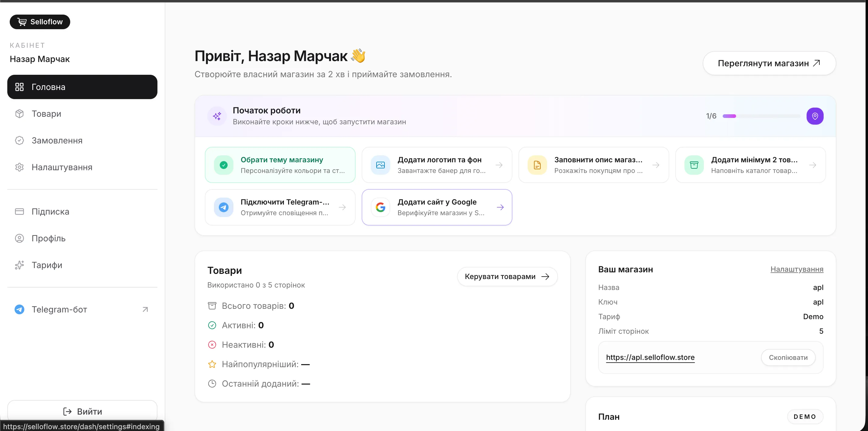Click Вийти logout button

(x=82, y=412)
